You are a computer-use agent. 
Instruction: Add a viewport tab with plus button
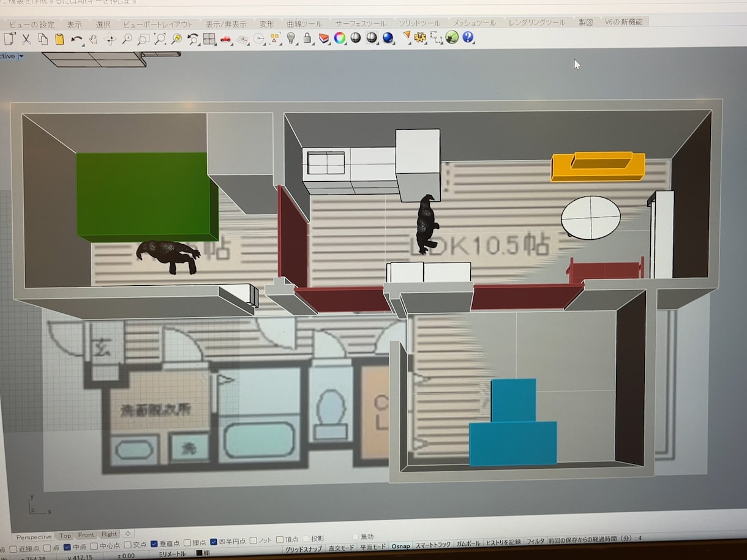tap(127, 534)
